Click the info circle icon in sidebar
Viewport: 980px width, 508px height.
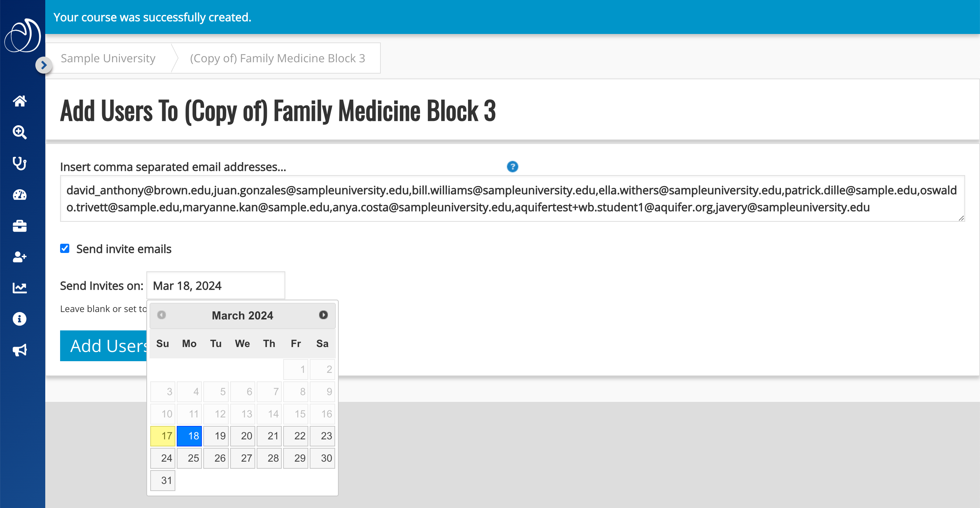(19, 319)
